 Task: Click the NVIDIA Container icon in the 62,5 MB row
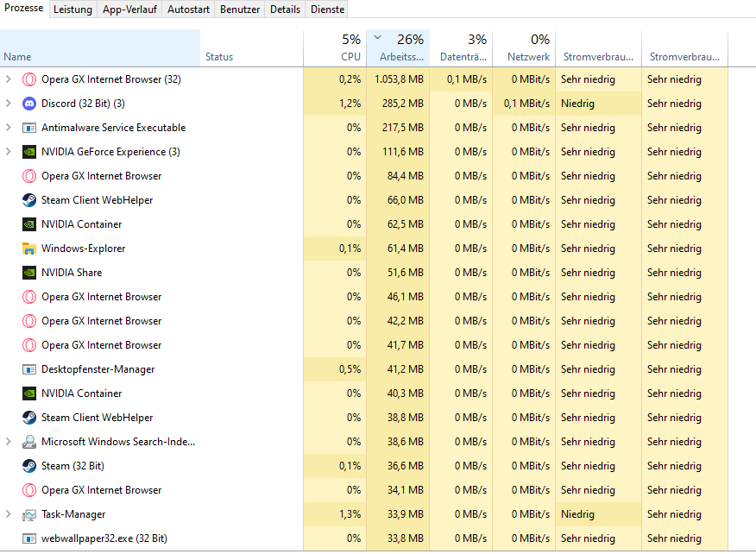pyautogui.click(x=29, y=224)
